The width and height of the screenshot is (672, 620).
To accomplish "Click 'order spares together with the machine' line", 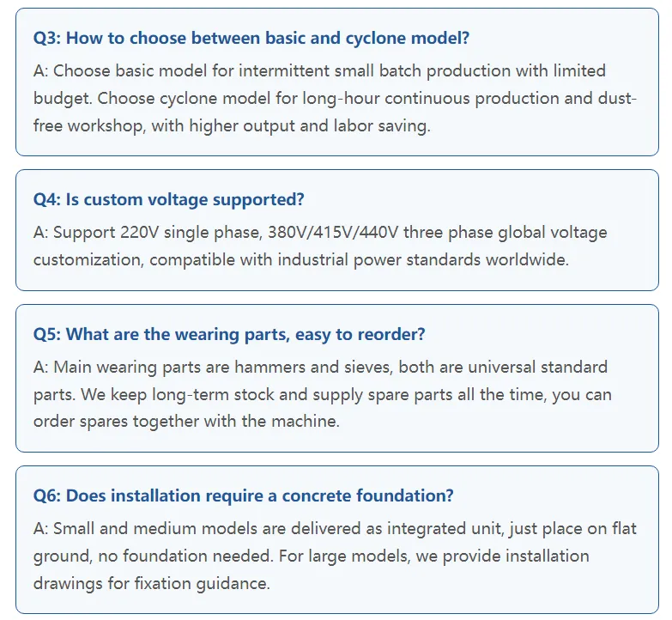I will (x=186, y=422).
